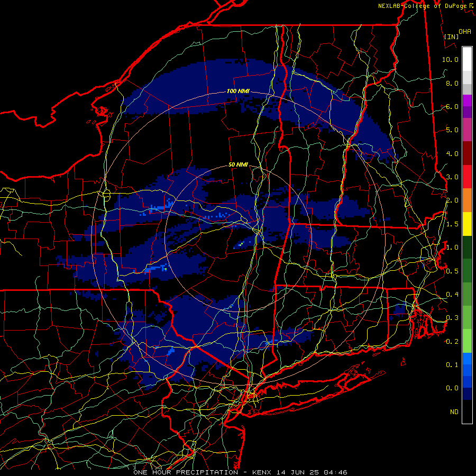Click the 0.4 legend value
The width and height of the screenshot is (476, 476).
point(452,294)
